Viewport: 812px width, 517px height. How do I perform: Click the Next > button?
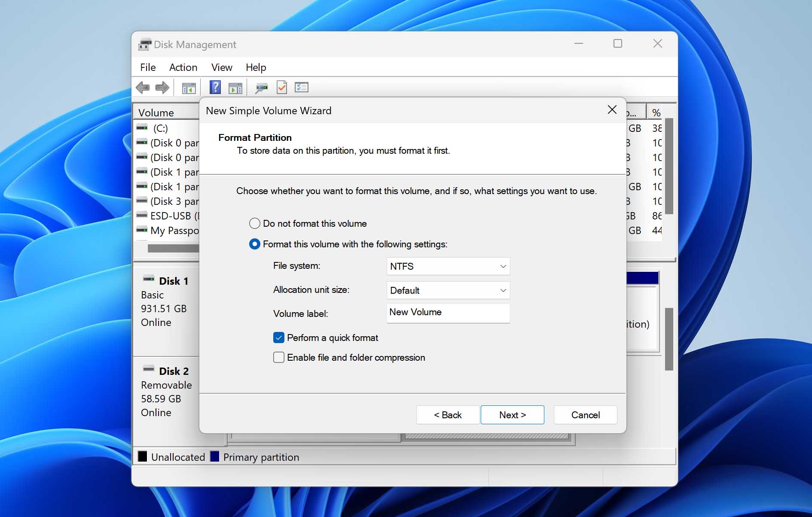coord(512,415)
